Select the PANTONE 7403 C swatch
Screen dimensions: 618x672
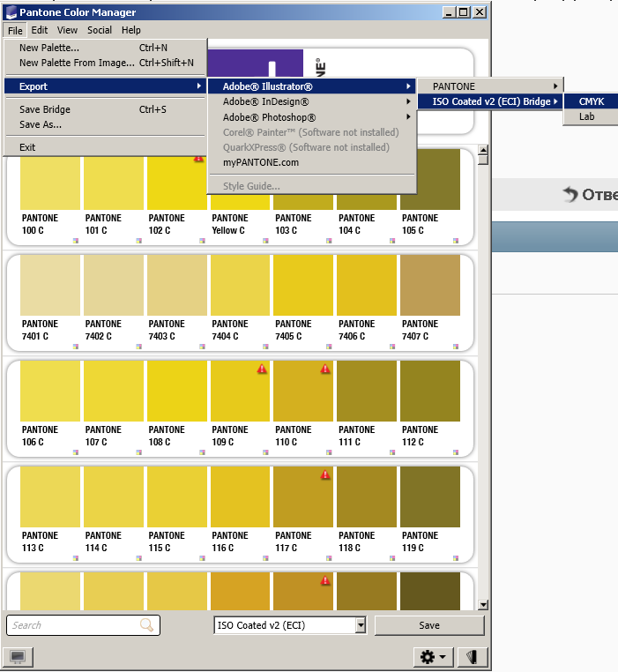[177, 285]
